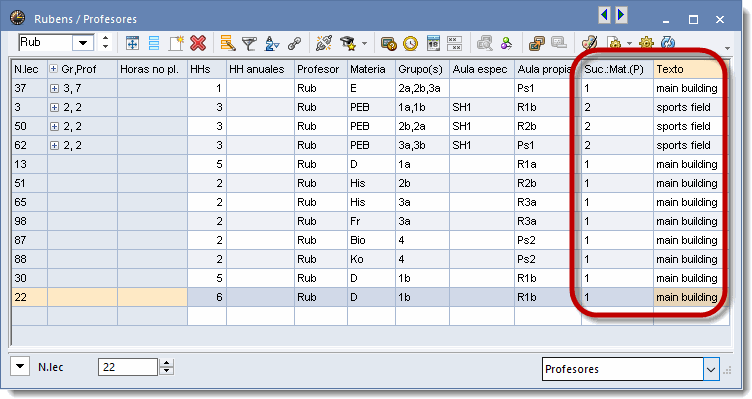Image resolution: width=752 pixels, height=399 pixels.
Task: Click the stepper arrows beside Rub selector
Action: [x=106, y=43]
